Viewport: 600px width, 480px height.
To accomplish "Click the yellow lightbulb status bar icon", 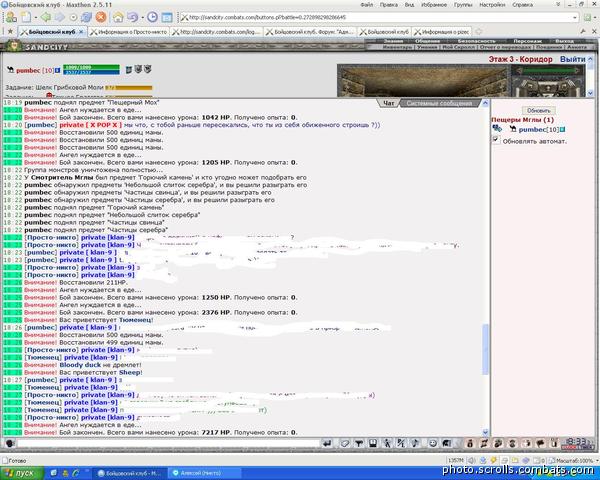I will [494, 460].
